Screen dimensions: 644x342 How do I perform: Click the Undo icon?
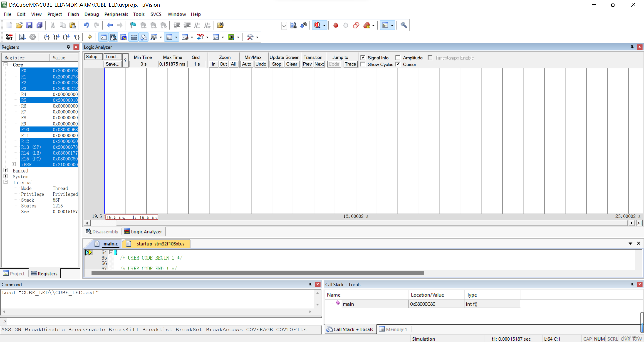coord(86,25)
